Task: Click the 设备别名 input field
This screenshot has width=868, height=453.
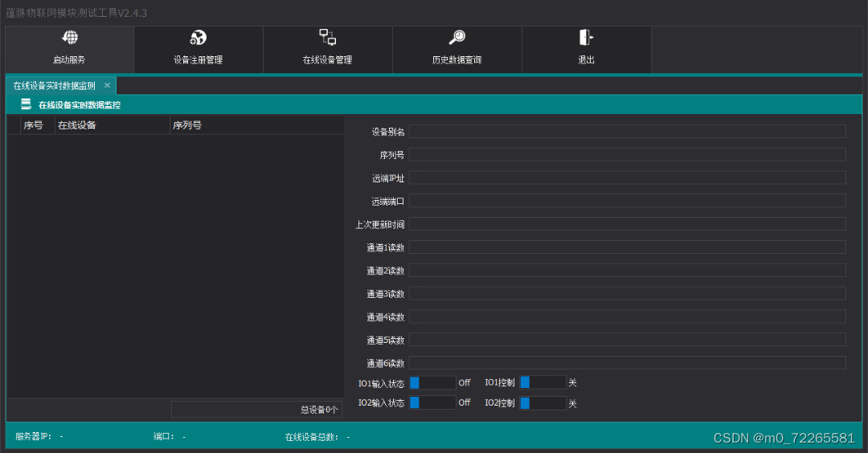Action: tap(627, 131)
